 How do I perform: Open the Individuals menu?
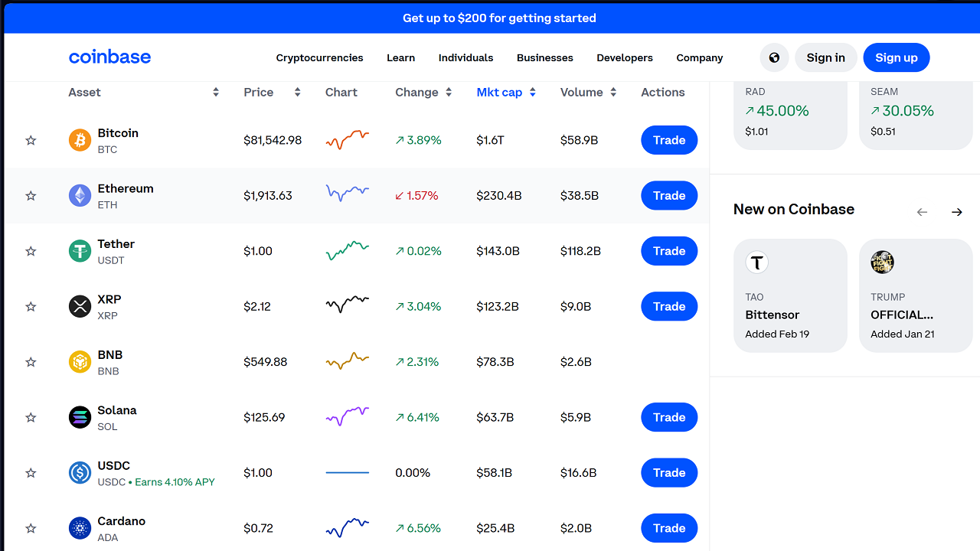(x=465, y=57)
